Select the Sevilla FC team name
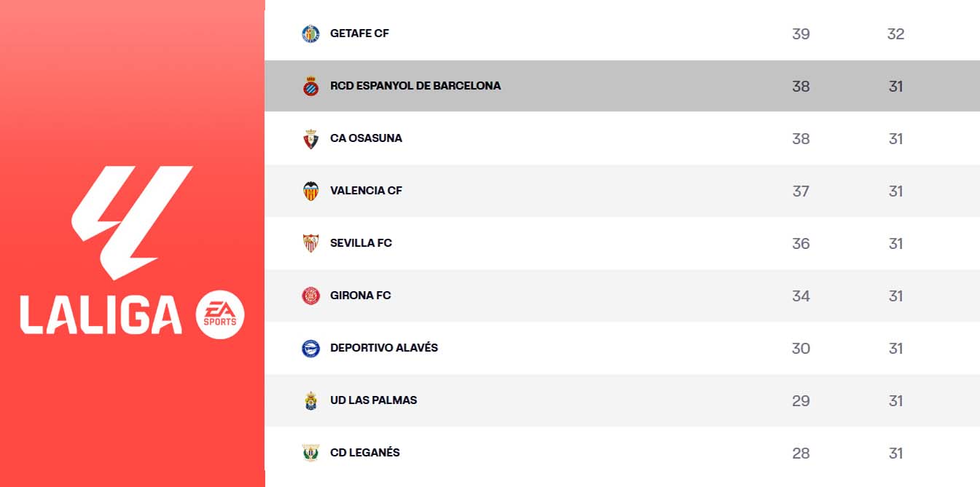This screenshot has width=980, height=487. [x=361, y=243]
